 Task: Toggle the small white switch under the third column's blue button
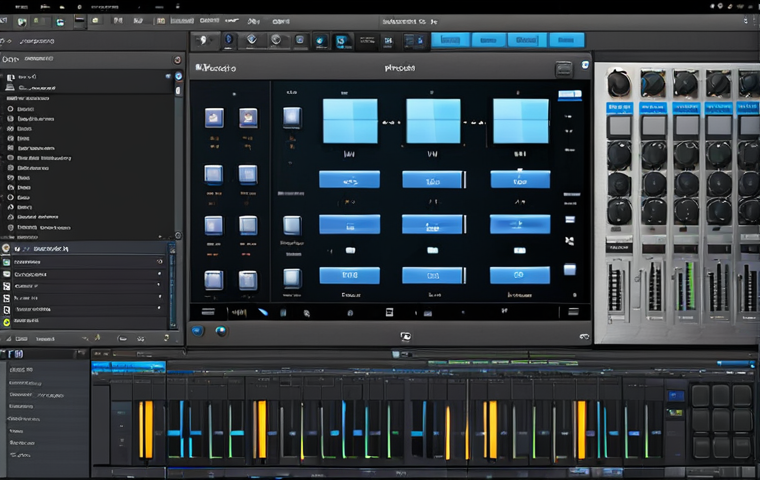point(520,250)
